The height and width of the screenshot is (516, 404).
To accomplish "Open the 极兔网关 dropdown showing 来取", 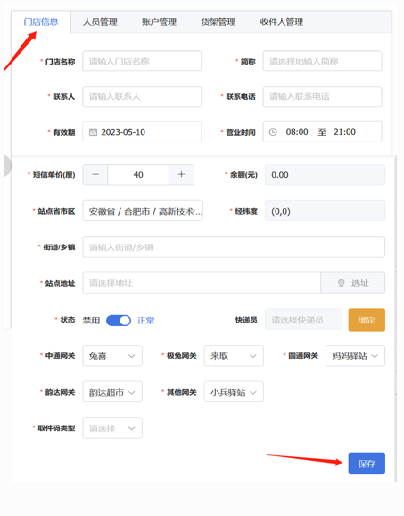I will [x=234, y=356].
